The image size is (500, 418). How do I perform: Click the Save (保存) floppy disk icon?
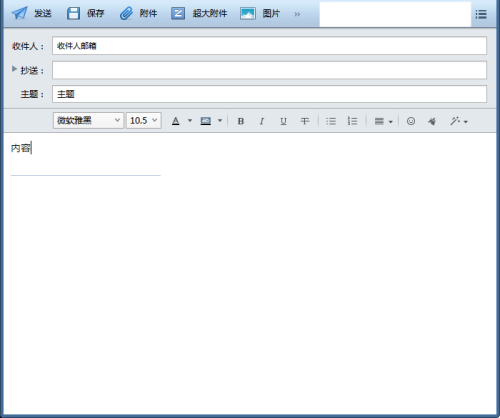point(73,13)
